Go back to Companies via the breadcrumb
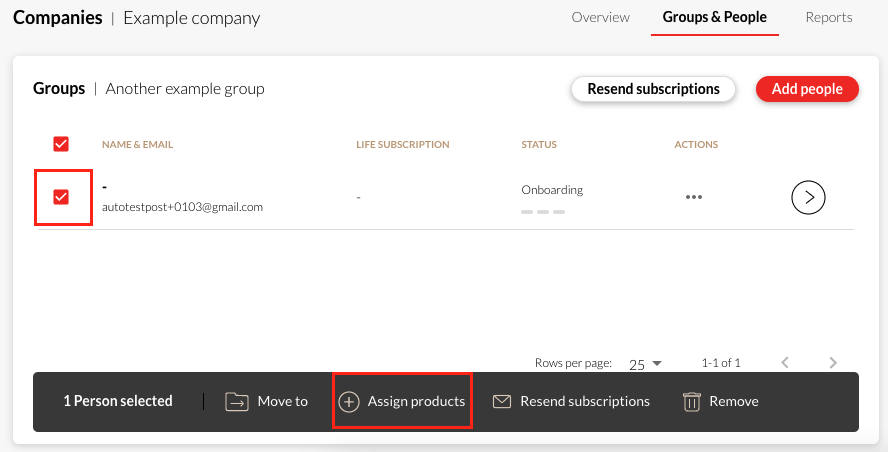This screenshot has width=888, height=452. pos(57,18)
